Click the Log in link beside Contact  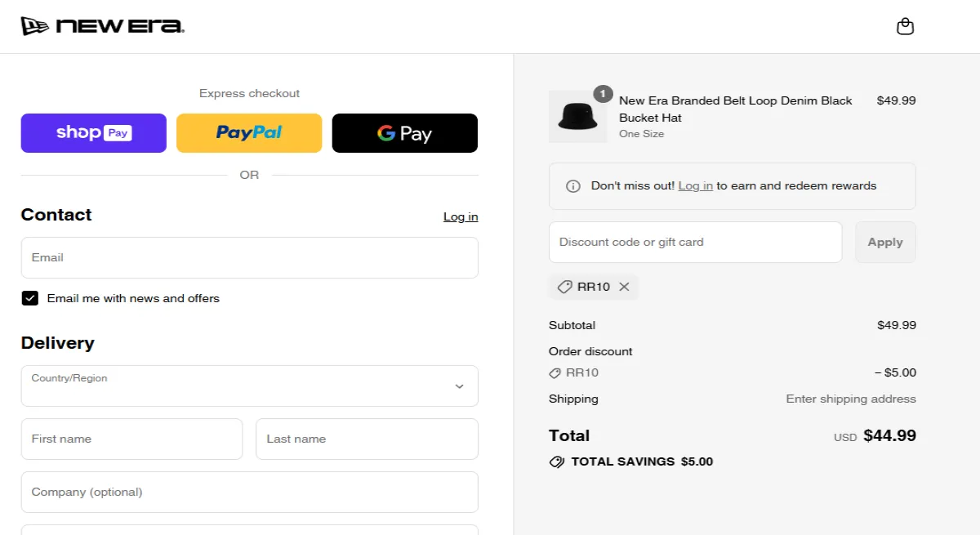point(461,216)
